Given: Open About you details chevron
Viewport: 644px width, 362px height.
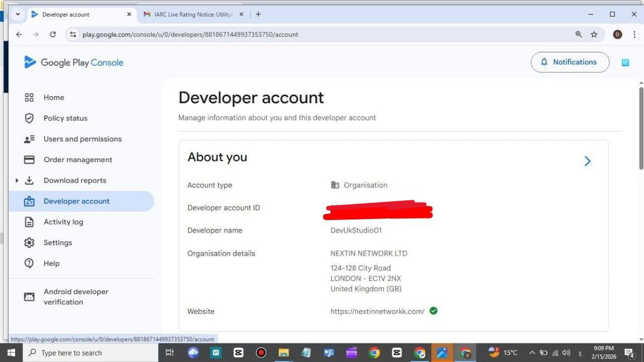Looking at the screenshot, I should 587,161.
